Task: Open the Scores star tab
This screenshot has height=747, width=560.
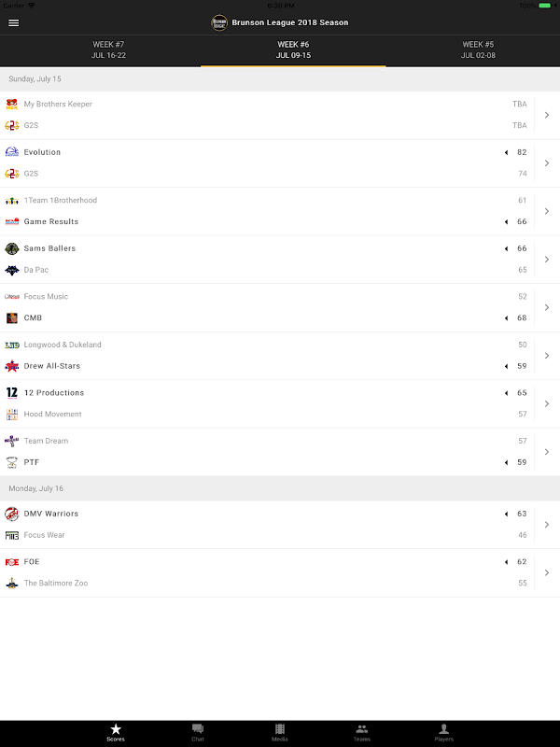Action: (x=116, y=731)
